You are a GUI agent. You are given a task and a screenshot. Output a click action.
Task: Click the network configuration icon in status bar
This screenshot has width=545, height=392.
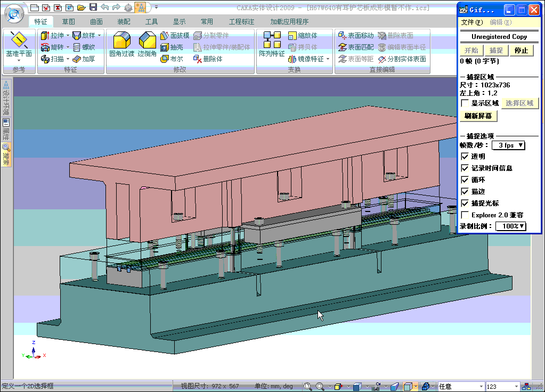pyautogui.click(x=526, y=386)
